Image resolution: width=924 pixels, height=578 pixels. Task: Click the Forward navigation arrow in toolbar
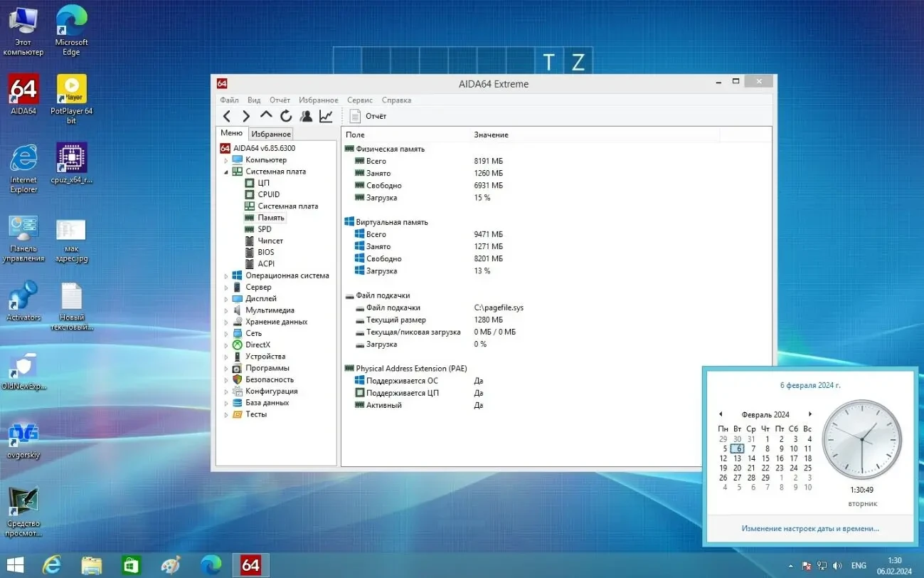246,116
